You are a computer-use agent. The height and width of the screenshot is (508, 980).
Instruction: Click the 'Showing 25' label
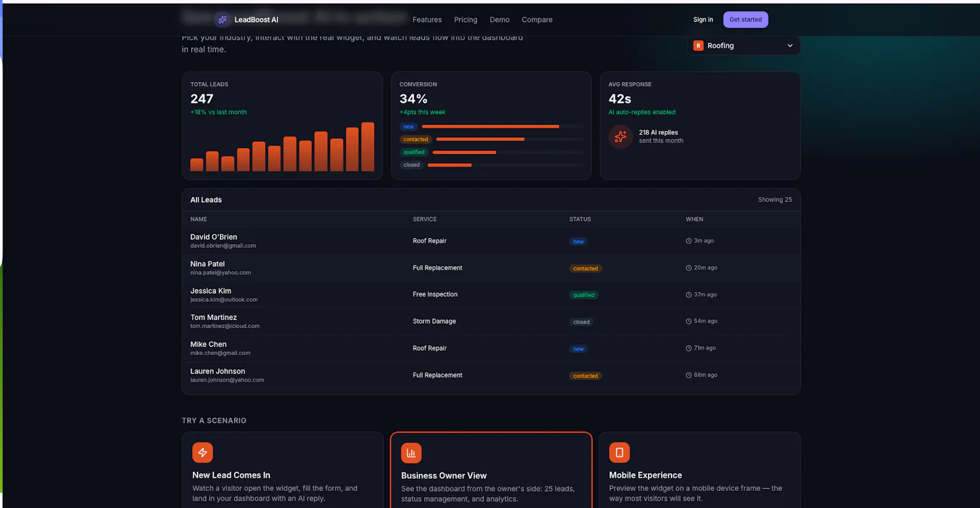coord(775,200)
